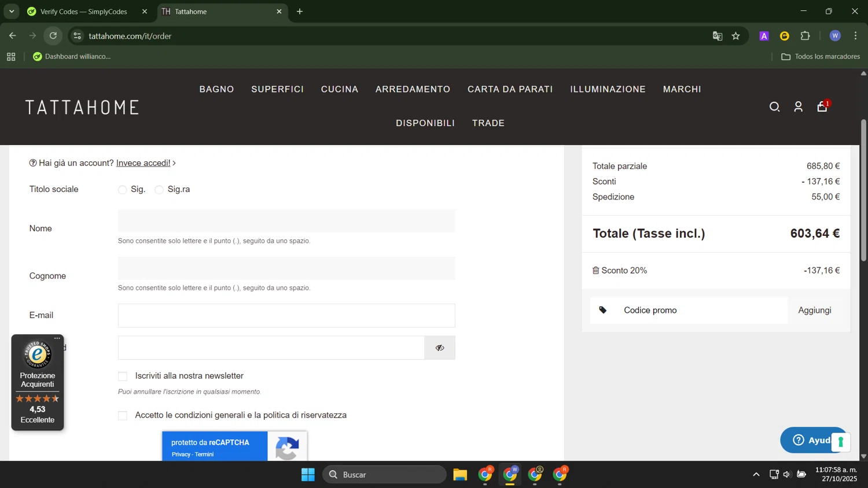
Task: Open the apps grid in bookmarks bar
Action: [x=11, y=57]
